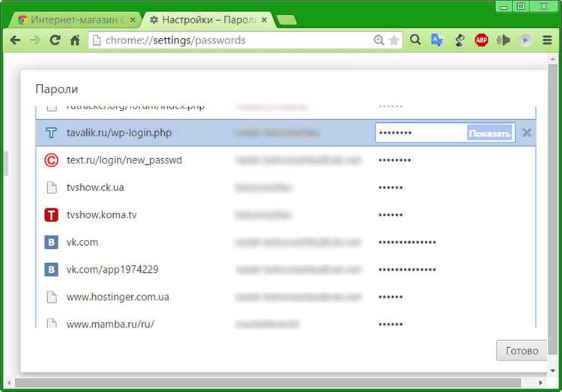Click the zoom magnifier in address bar
This screenshot has height=392, width=562.
pos(378,40)
